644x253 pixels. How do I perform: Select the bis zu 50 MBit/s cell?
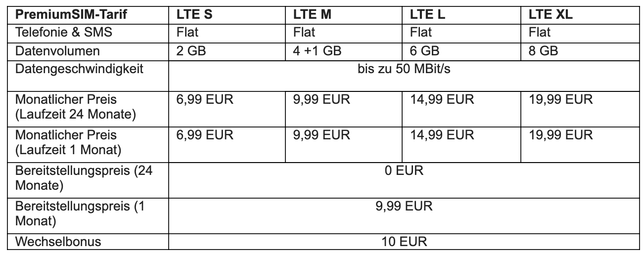point(404,69)
